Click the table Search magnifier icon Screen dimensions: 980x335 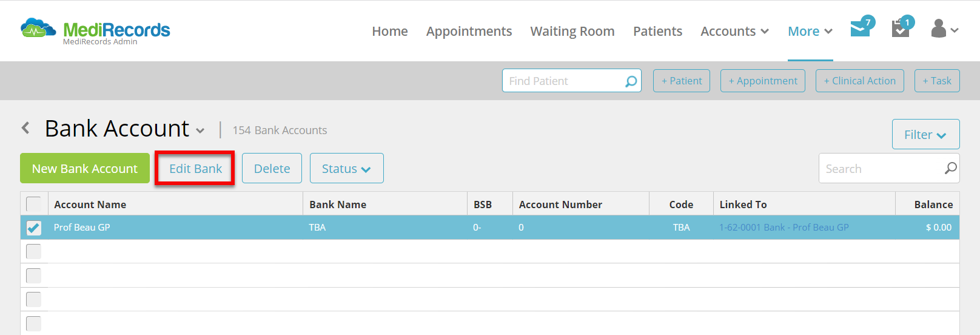pyautogui.click(x=950, y=168)
